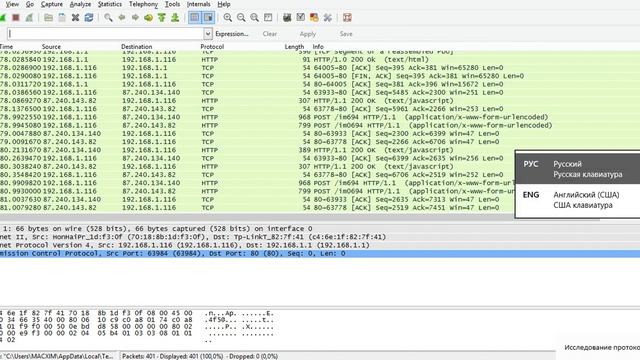Stop the running capture with red square icon
The height and width of the screenshot is (360, 640).
[16, 18]
